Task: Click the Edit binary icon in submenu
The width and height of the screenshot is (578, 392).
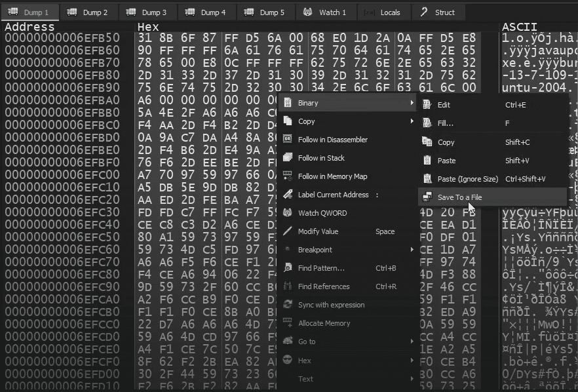Action: point(427,105)
